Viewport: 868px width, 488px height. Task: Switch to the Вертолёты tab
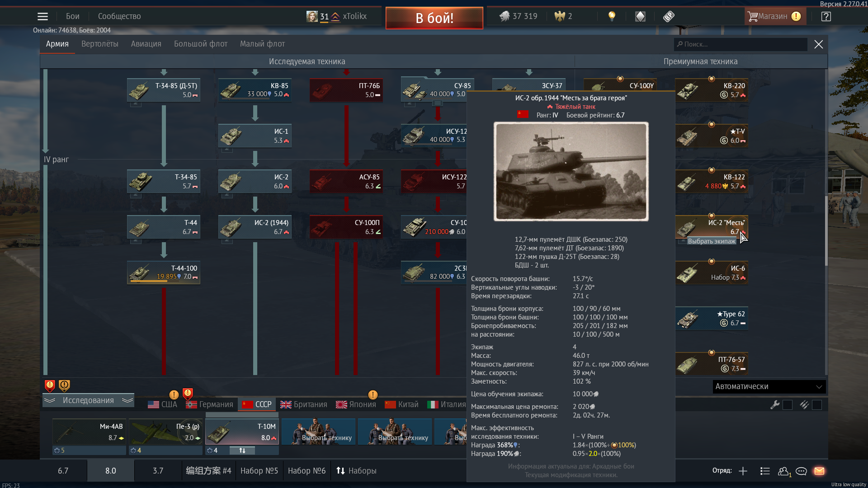point(100,44)
